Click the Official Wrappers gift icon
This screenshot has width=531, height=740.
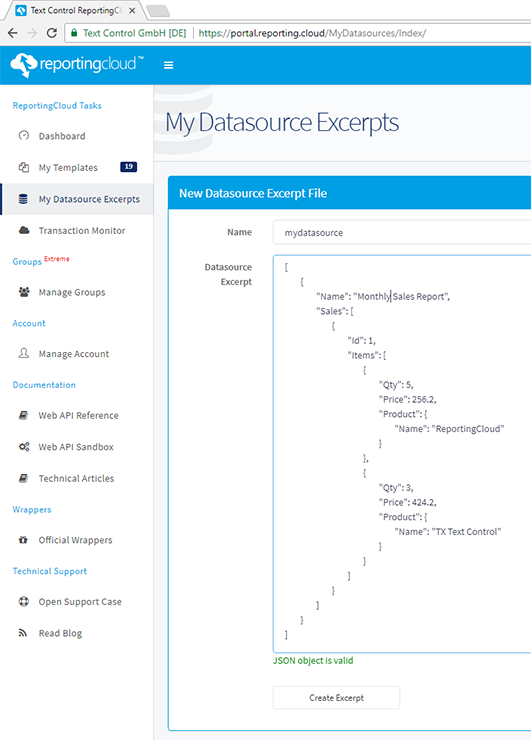pyautogui.click(x=23, y=540)
